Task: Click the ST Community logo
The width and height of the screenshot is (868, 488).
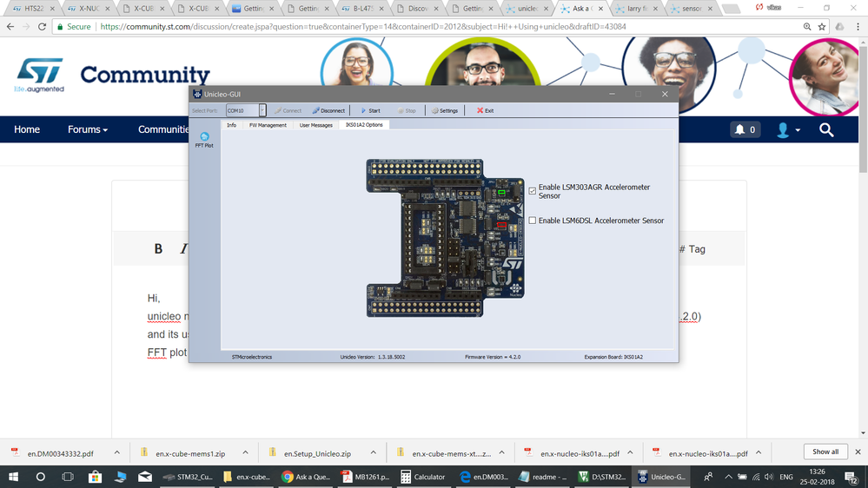Action: pyautogui.click(x=112, y=76)
